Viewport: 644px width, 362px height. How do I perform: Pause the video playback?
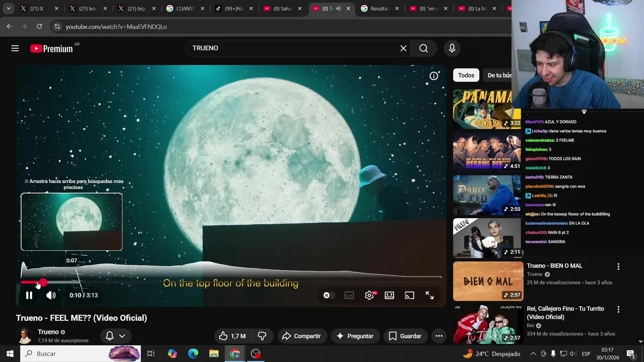coord(29,296)
